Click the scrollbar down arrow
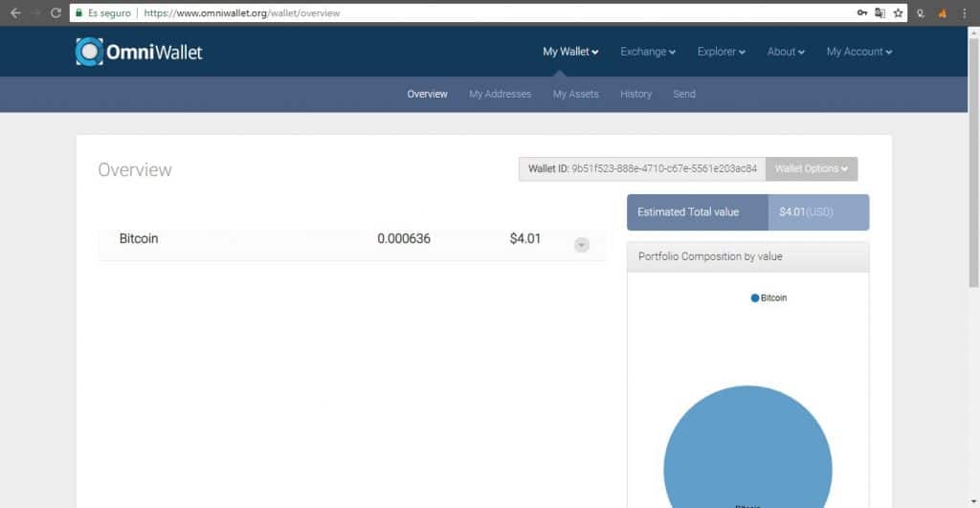Viewport: 980px width, 508px height. tap(973, 501)
